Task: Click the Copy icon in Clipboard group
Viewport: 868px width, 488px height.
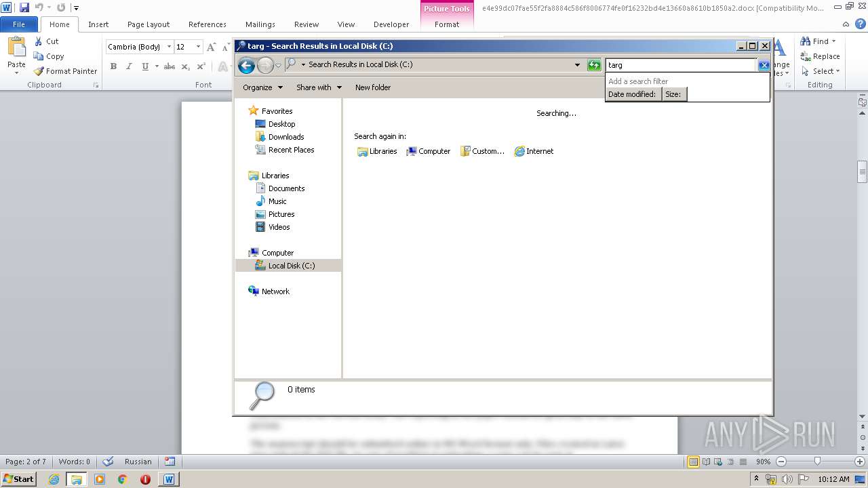Action: pos(39,56)
